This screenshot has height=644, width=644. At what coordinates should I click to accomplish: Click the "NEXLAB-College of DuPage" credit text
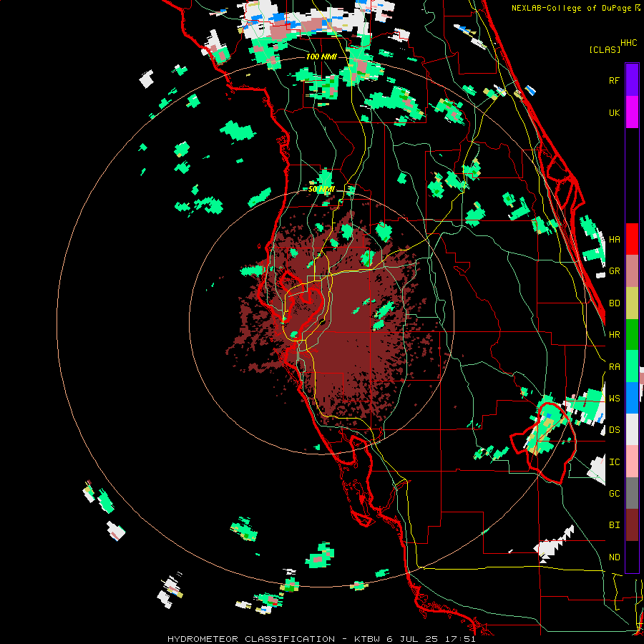pos(571,8)
